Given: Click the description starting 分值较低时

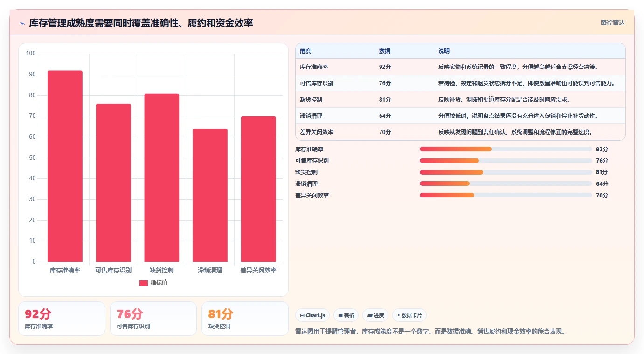Looking at the screenshot, I should 518,116.
